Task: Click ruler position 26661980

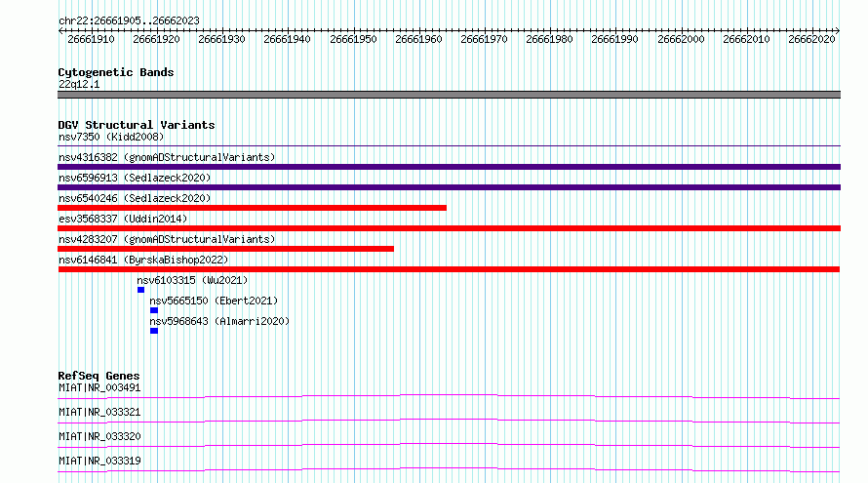Action: tap(549, 39)
